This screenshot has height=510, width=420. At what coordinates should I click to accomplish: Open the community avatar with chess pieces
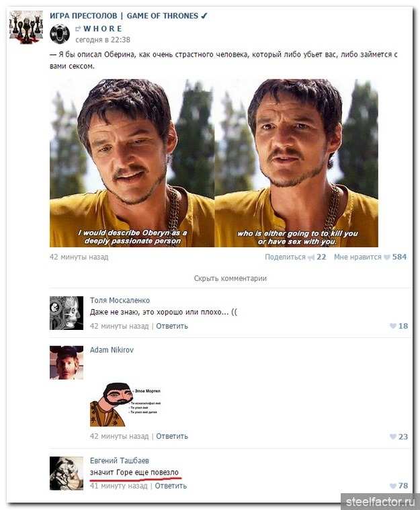[x=26, y=27]
